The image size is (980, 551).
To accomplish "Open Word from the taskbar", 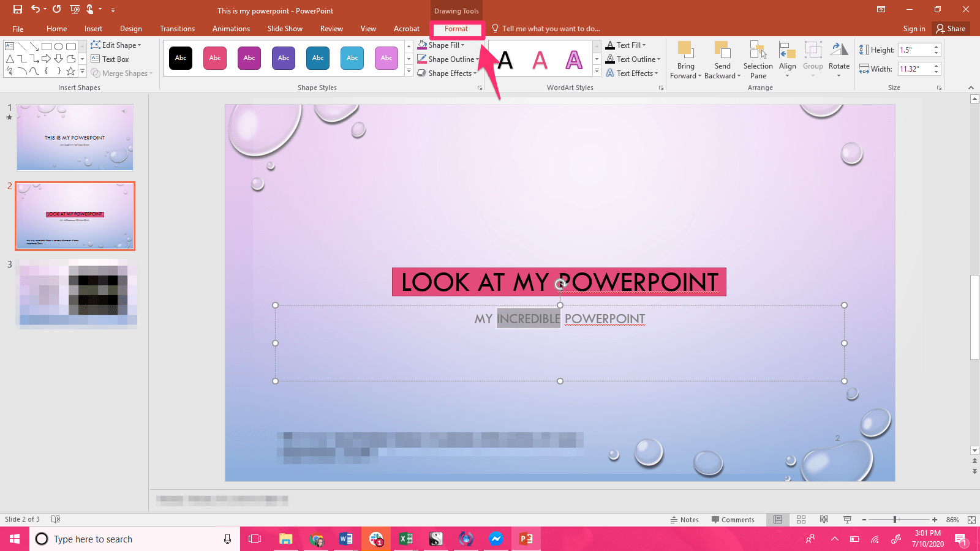I will pyautogui.click(x=345, y=539).
